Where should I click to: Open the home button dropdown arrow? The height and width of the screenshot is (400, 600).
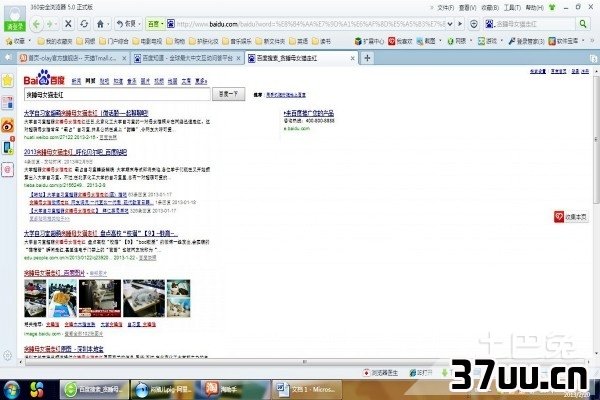coord(108,24)
